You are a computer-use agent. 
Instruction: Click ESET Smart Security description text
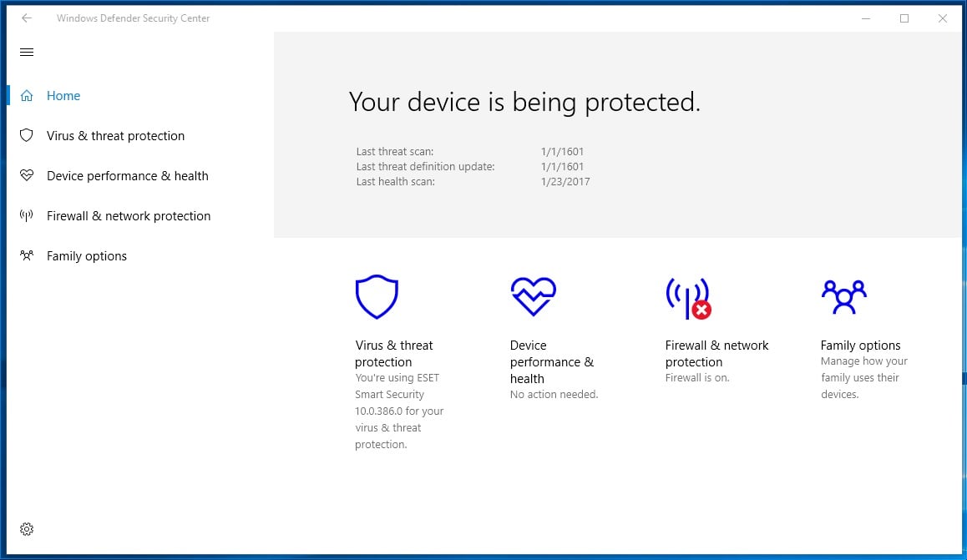click(x=399, y=411)
